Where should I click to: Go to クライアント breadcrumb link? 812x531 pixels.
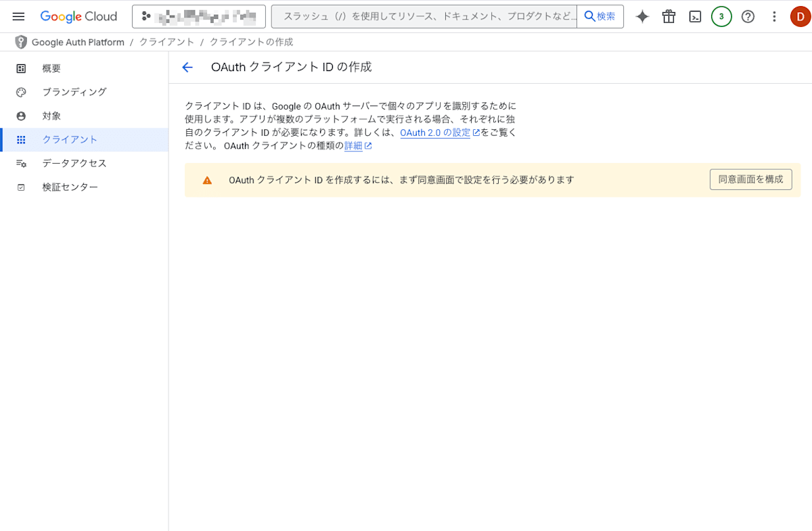click(166, 42)
